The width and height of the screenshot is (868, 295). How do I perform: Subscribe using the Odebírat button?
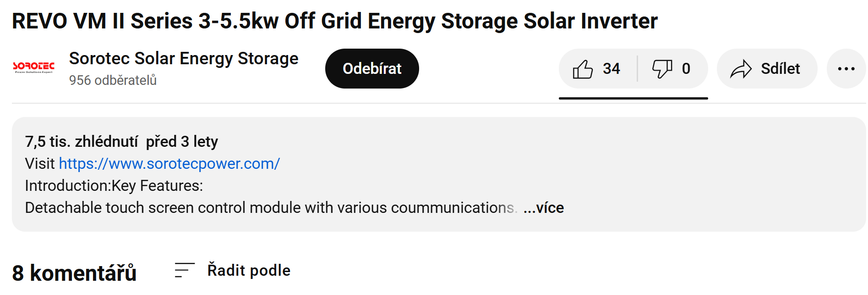(x=372, y=69)
